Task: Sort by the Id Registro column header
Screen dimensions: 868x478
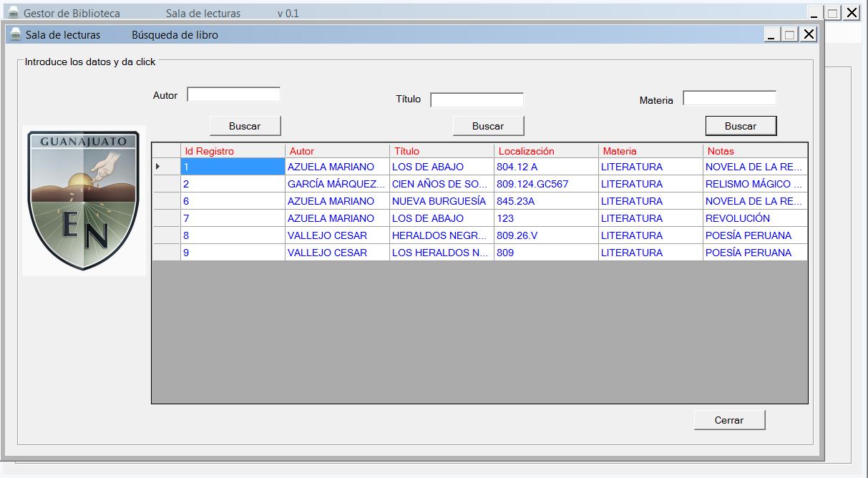Action: coord(232,151)
